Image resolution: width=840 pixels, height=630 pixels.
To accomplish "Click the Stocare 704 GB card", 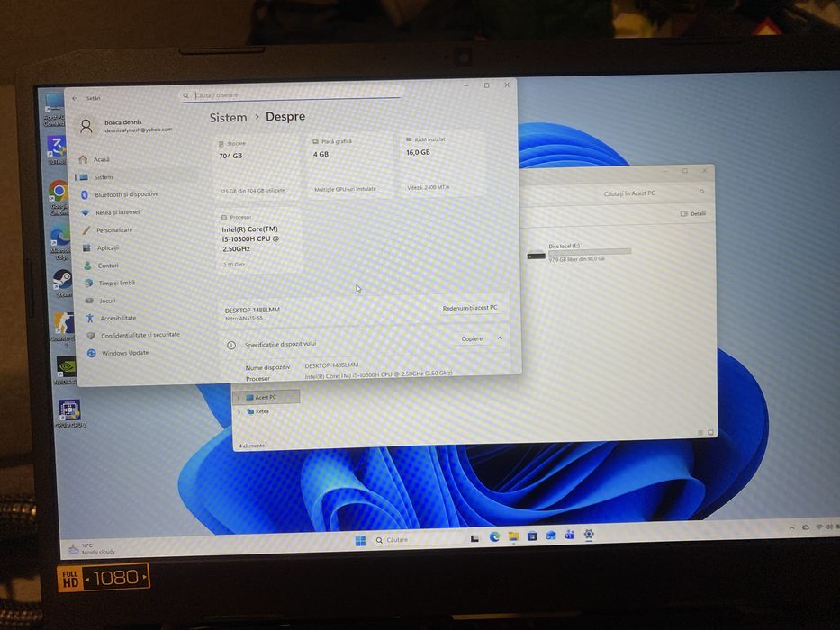I will coord(257,167).
